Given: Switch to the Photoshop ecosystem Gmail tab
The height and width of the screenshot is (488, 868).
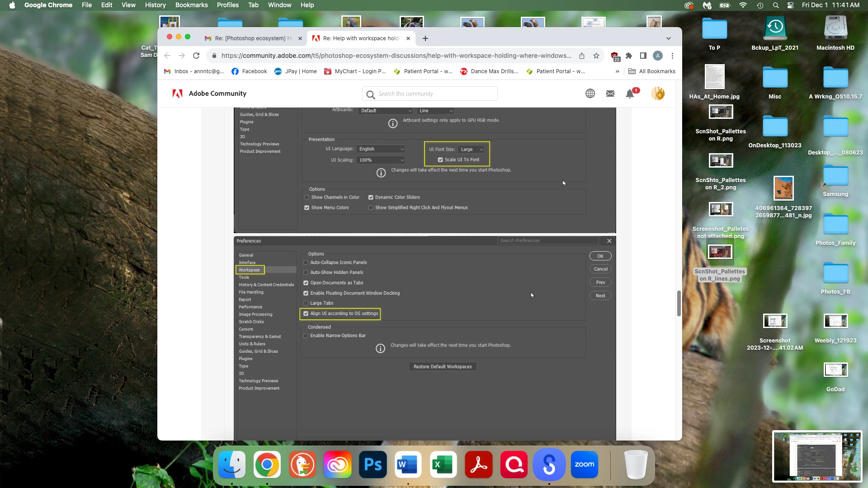Looking at the screenshot, I should [252, 38].
